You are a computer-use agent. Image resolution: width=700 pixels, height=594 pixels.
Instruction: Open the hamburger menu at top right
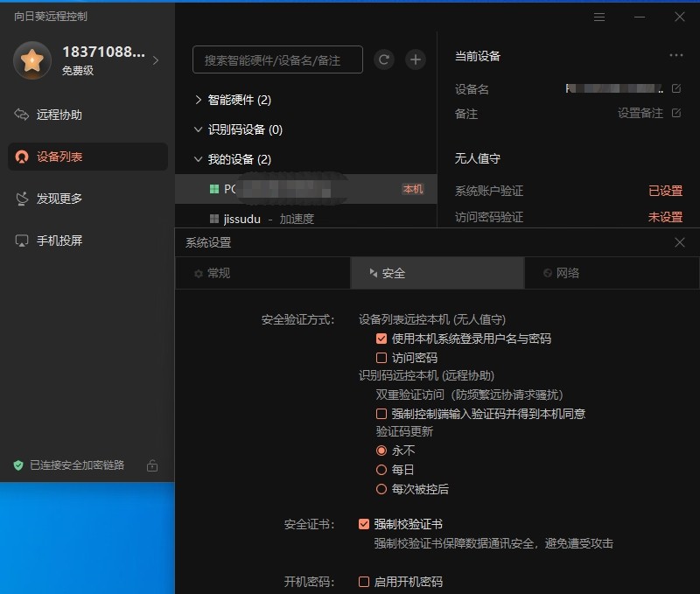(x=599, y=16)
